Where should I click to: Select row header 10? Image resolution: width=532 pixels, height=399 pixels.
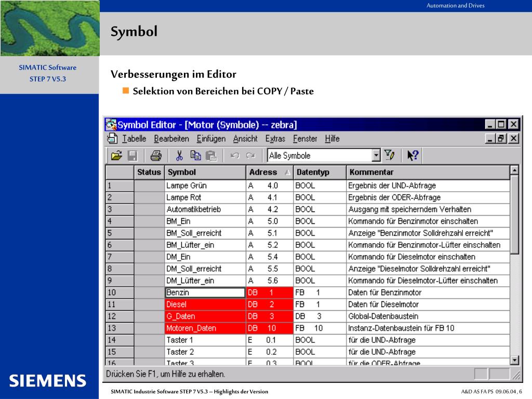point(119,292)
